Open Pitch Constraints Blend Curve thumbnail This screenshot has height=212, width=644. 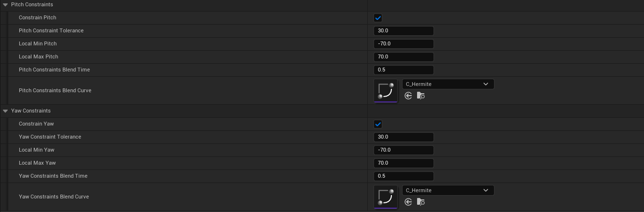coord(386,91)
